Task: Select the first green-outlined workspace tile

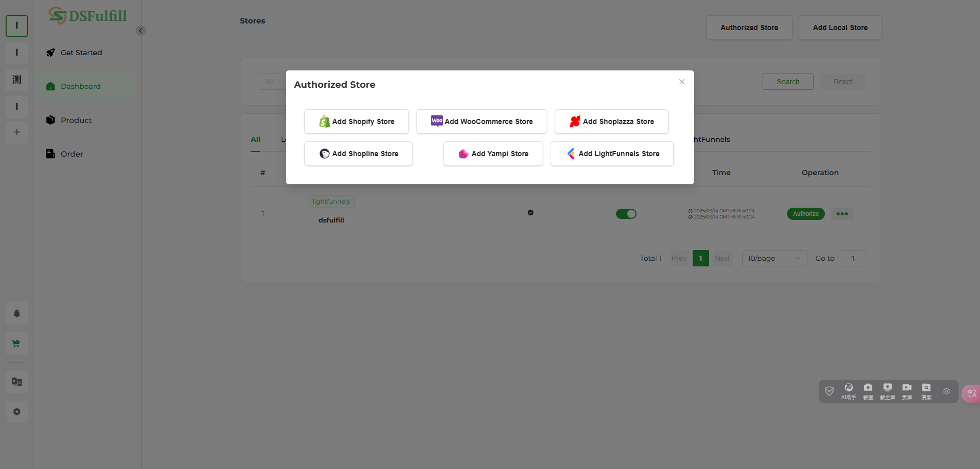Action: click(17, 26)
